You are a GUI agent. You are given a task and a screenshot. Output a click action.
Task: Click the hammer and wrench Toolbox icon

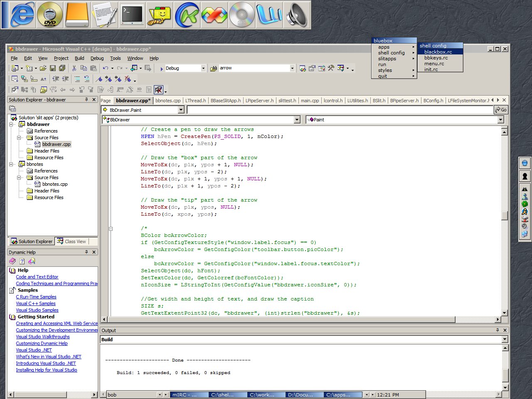coord(331,68)
